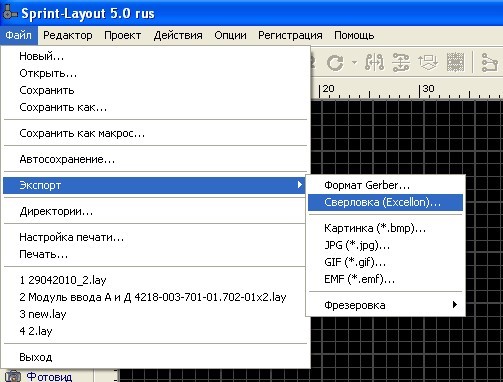The width and height of the screenshot is (503, 382).
Task: Open recent file 2 Модуль ввода А и Д
Action: (155, 297)
